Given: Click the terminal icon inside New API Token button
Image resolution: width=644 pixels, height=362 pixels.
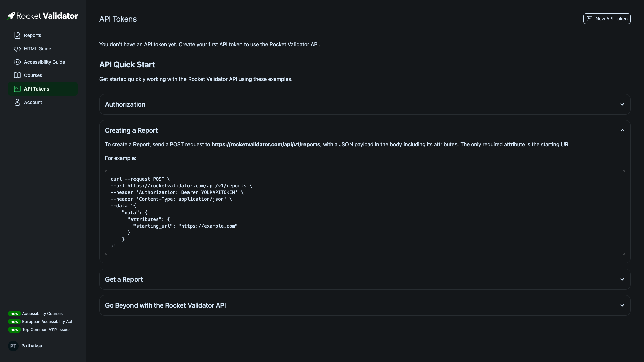Looking at the screenshot, I should [x=590, y=19].
